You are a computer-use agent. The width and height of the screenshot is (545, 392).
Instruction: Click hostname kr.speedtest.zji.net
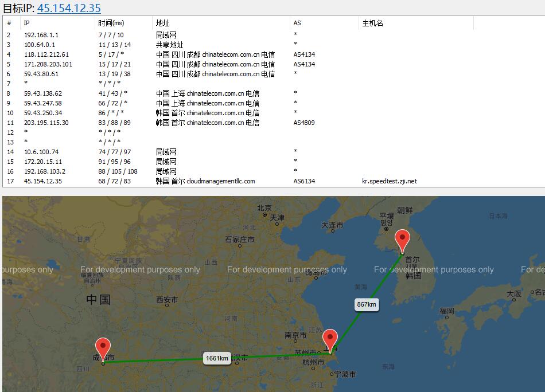[390, 181]
